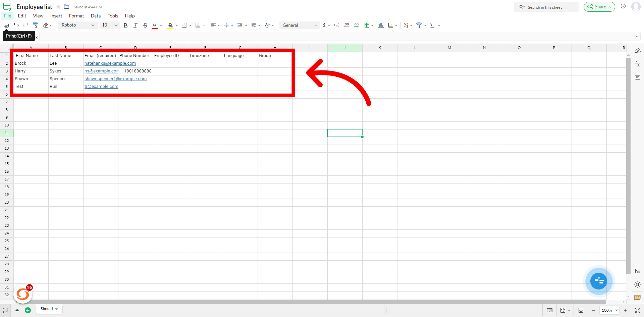
Task: Click the Sort A-Z icon
Action: point(406,25)
